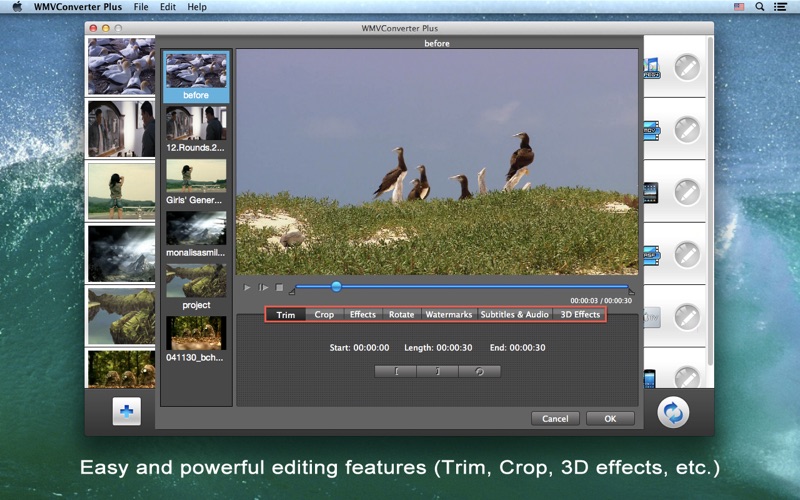
Task: Reset trim with the circular arrow button
Action: coord(480,371)
